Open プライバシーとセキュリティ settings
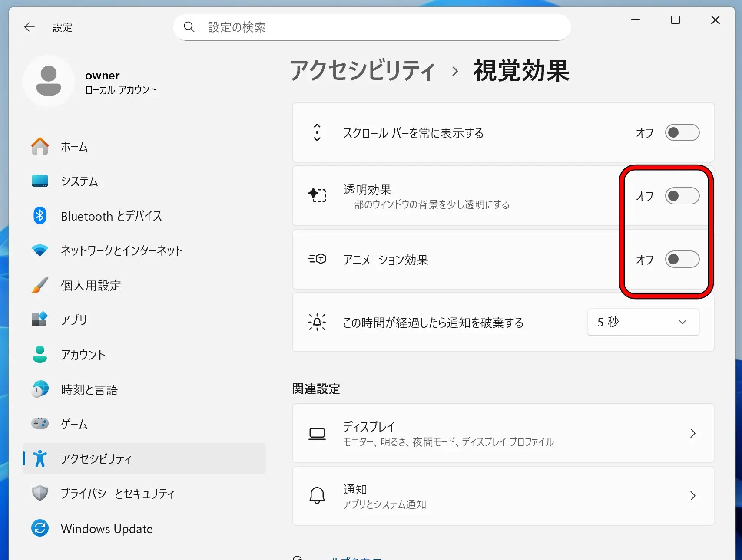This screenshot has height=560, width=742. pos(118,494)
